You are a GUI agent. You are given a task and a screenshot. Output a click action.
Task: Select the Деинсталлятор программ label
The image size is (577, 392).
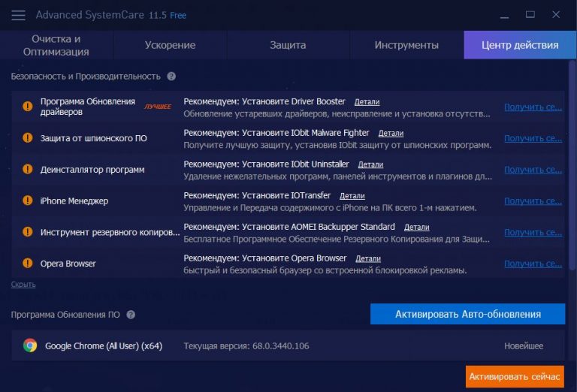coord(92,170)
